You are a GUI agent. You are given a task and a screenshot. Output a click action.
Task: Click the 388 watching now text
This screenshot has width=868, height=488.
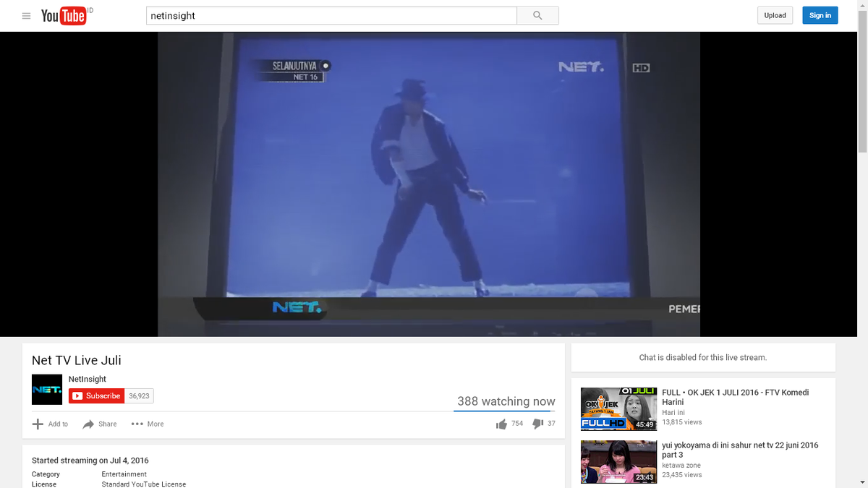tap(506, 401)
